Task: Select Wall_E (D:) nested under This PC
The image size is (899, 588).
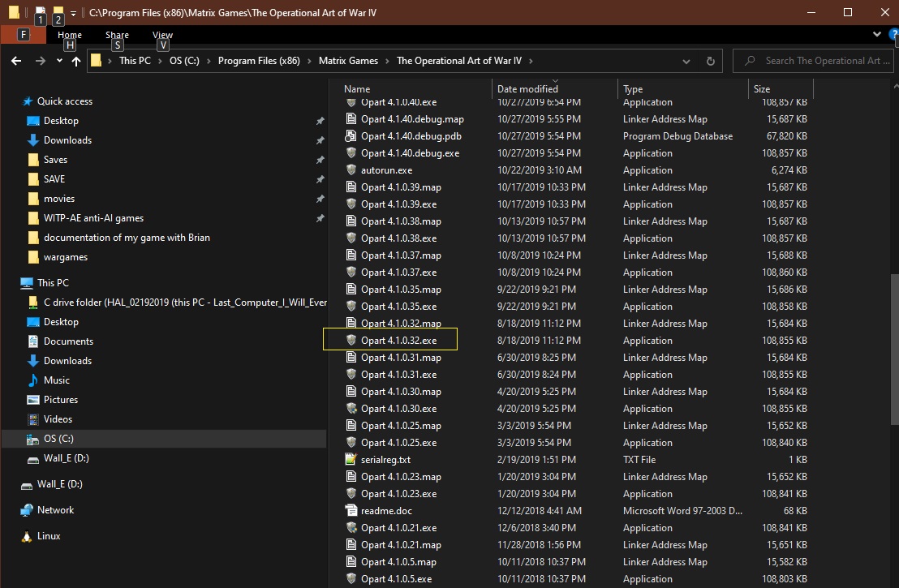Action: point(66,458)
